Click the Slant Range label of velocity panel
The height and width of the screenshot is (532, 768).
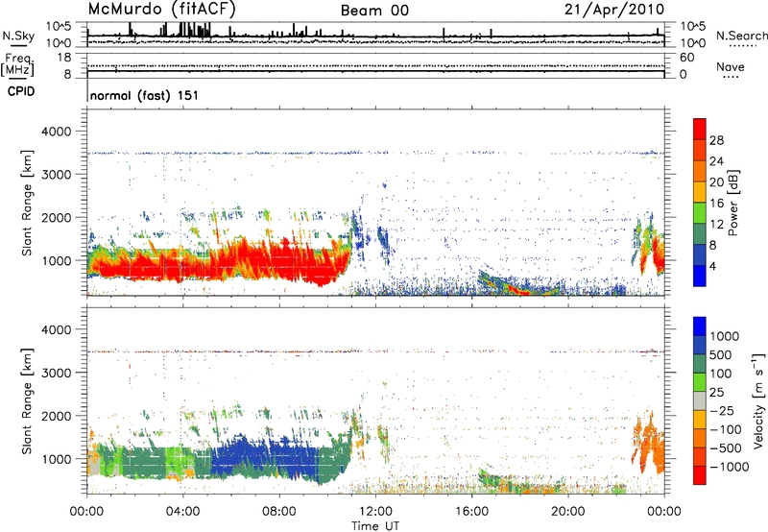click(27, 400)
